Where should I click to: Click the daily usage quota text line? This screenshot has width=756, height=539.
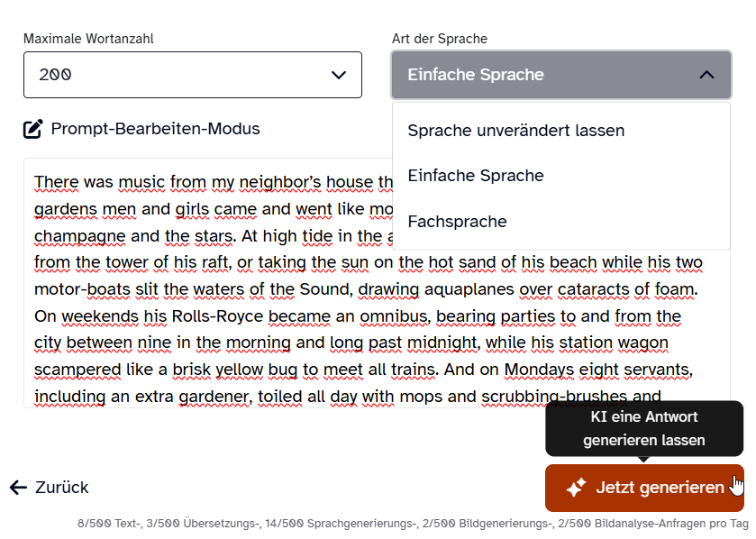coord(413,523)
